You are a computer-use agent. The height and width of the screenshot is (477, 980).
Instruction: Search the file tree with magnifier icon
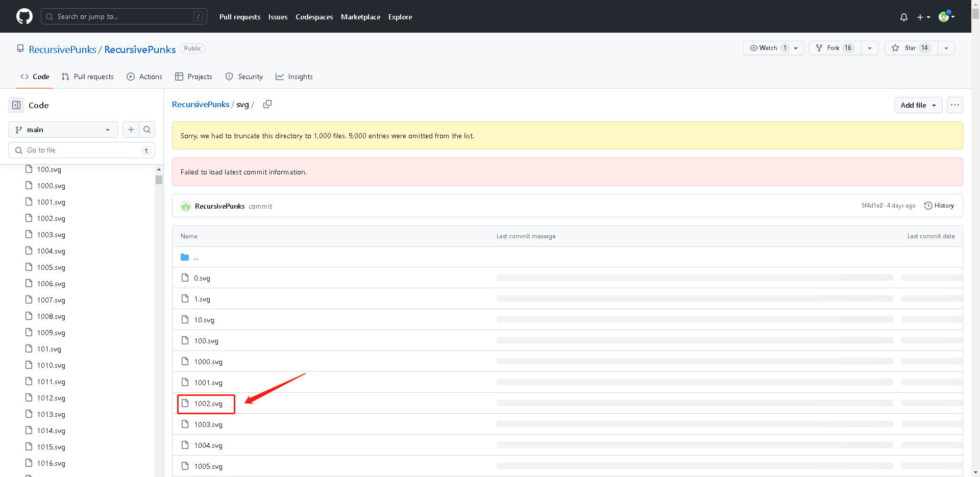coord(147,130)
